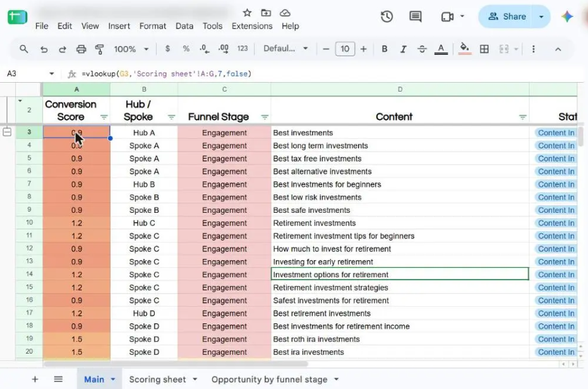Viewport: 588px width, 389px height.
Task: Open the meeting options dropdown arrow
Action: 462,16
